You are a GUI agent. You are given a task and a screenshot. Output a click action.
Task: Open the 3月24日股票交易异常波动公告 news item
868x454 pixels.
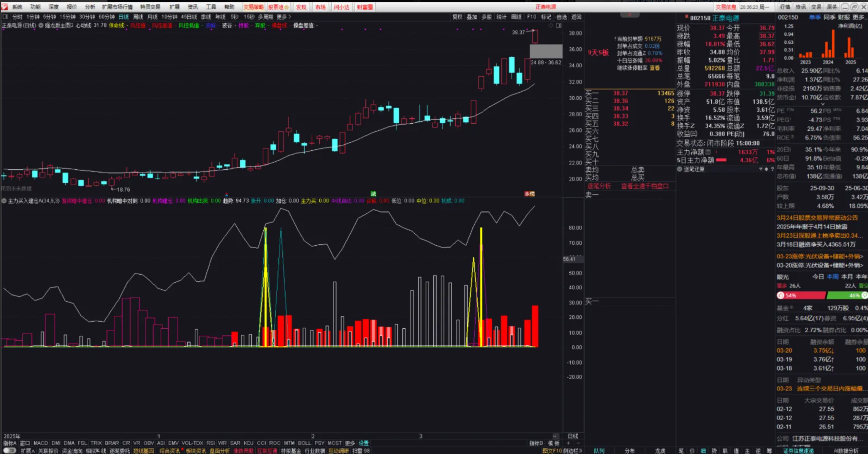coord(817,218)
